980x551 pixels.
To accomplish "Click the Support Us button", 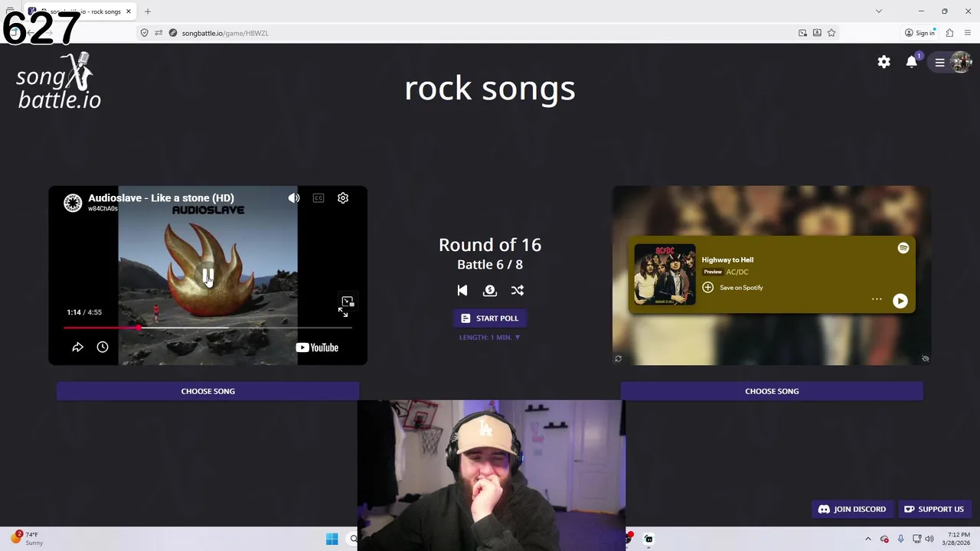I will pos(934,509).
